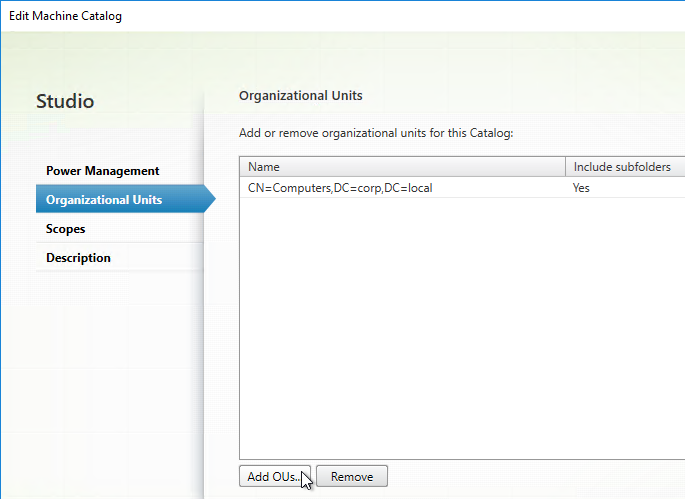Click the Yes value under Include subfolders

pyautogui.click(x=581, y=188)
